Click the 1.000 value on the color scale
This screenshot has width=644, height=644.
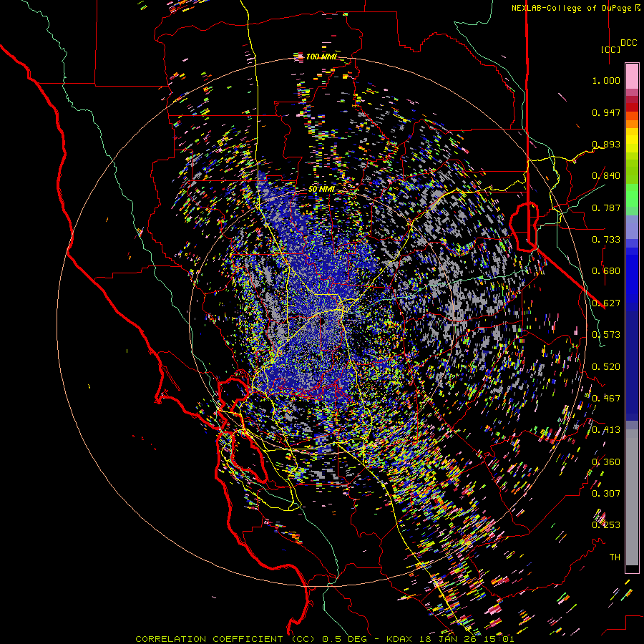coord(606,80)
